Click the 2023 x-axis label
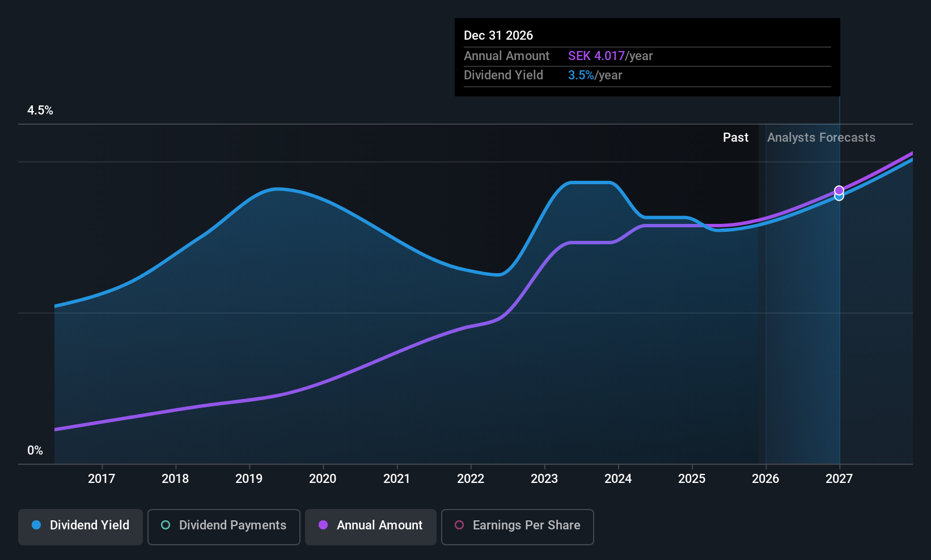Screen dimensions: 931x560 544,478
